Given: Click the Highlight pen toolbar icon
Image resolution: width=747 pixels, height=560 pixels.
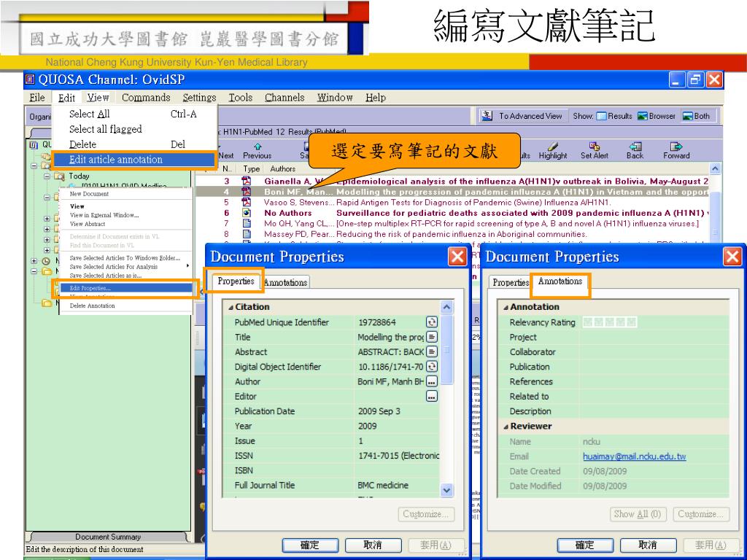Looking at the screenshot, I should click(553, 146).
